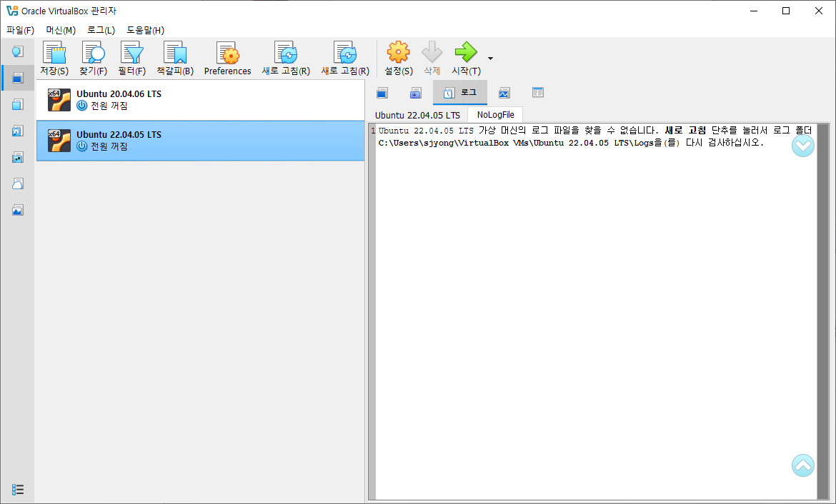Screen dimensions: 836x504
Task: Open the Extensions box icon in sidebar
Action: 18,104
